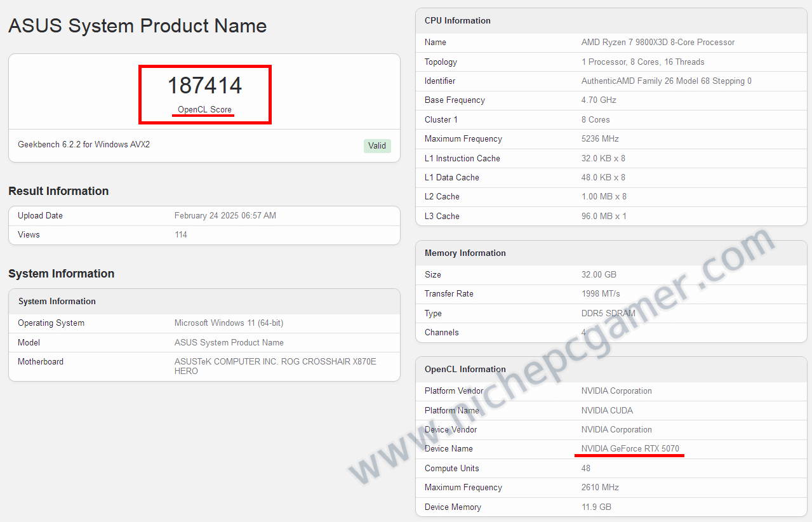
Task: Click the Platform Vendor label
Action: pos(454,391)
